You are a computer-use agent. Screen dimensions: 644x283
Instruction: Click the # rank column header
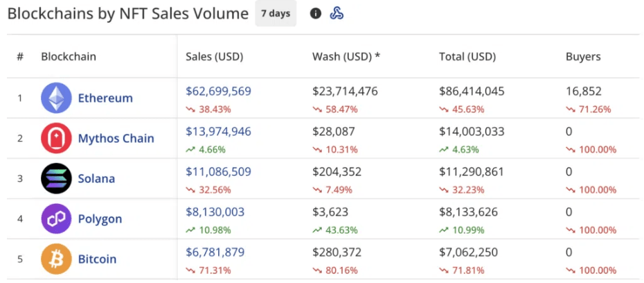coord(20,56)
